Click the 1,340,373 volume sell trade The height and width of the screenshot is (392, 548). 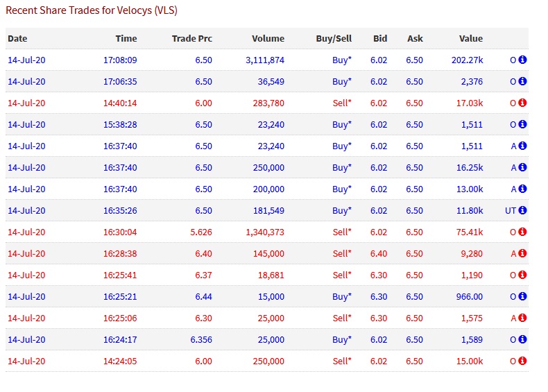pyautogui.click(x=265, y=232)
